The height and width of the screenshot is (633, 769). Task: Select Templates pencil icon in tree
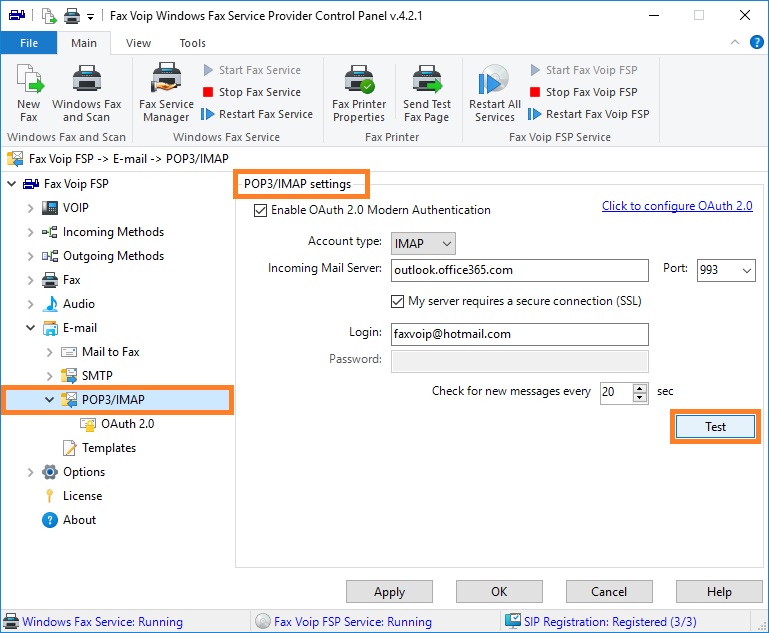69,448
